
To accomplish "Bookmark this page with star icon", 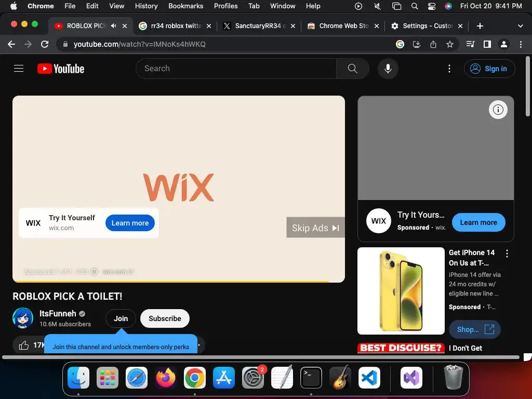I will point(450,44).
